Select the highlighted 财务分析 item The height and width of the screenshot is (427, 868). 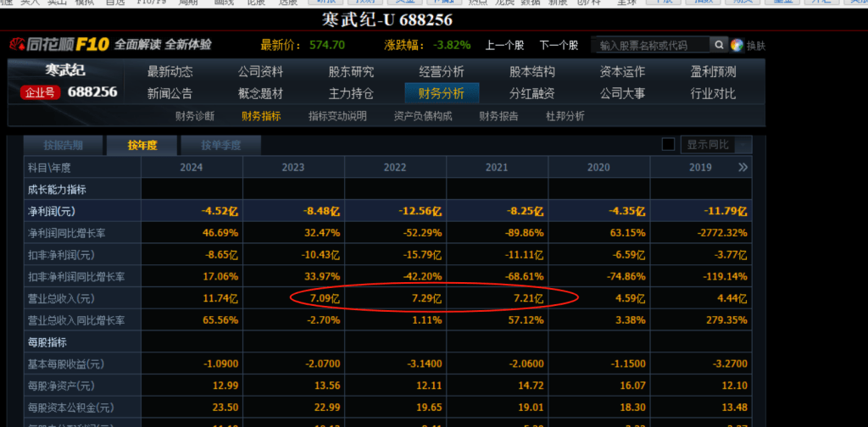coord(442,93)
